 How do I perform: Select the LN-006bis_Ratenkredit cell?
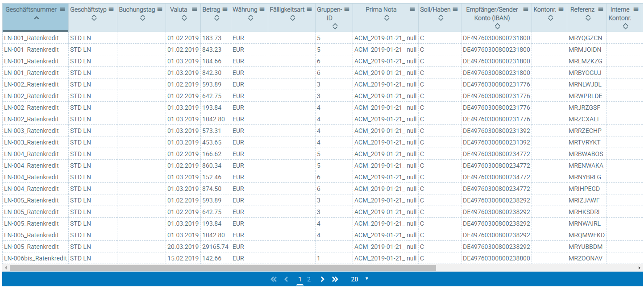pos(35,258)
